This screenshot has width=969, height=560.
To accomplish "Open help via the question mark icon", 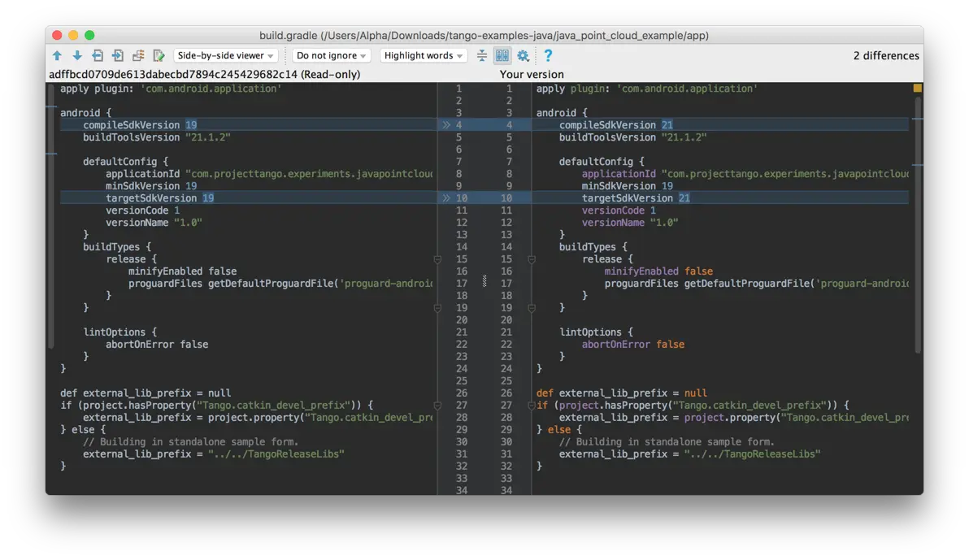I will point(548,55).
